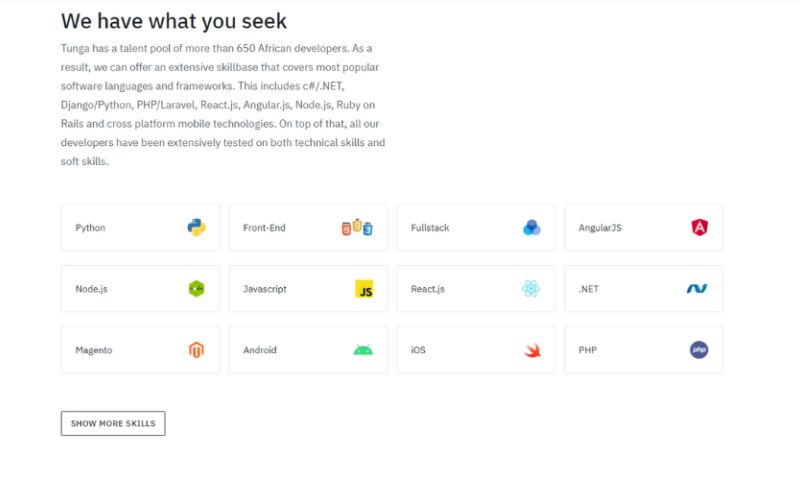Open the Python skill card label

click(90, 228)
